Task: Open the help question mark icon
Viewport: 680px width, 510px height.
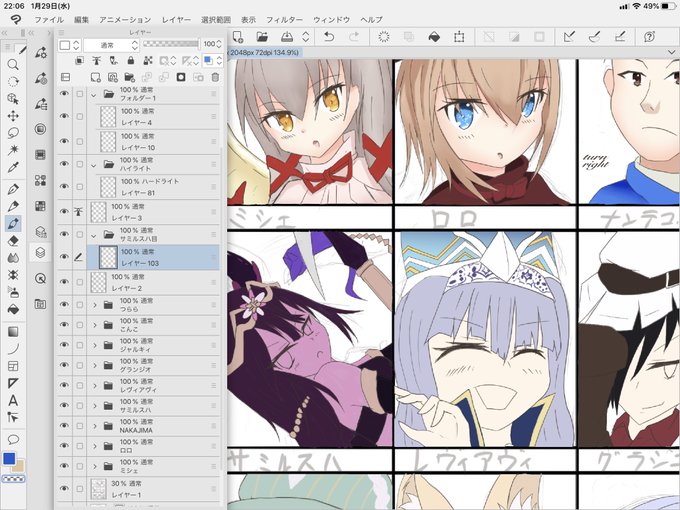Action: click(649, 37)
